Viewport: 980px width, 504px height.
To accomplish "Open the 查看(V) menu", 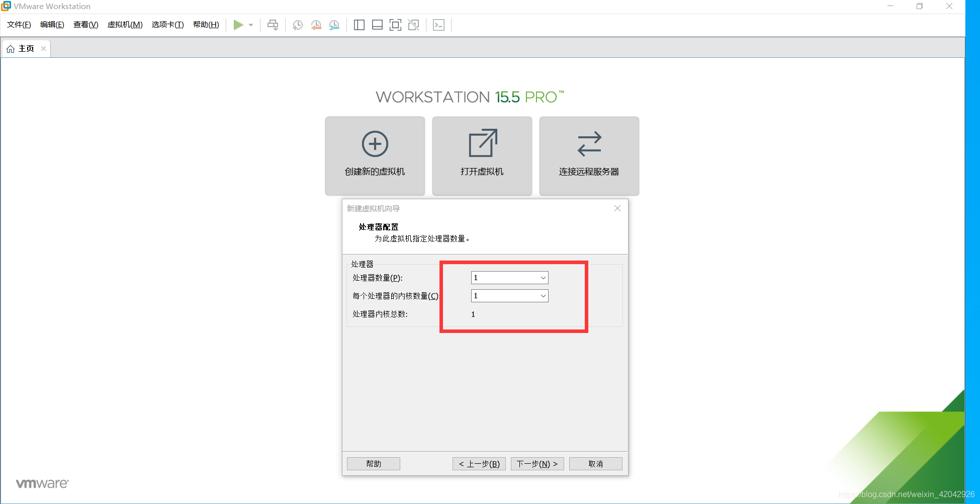I will 86,25.
